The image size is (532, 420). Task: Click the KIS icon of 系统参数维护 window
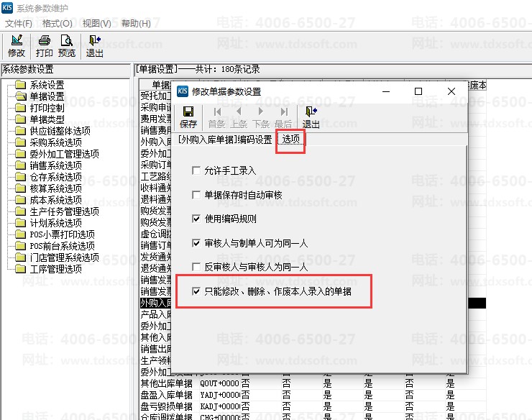tap(7, 7)
